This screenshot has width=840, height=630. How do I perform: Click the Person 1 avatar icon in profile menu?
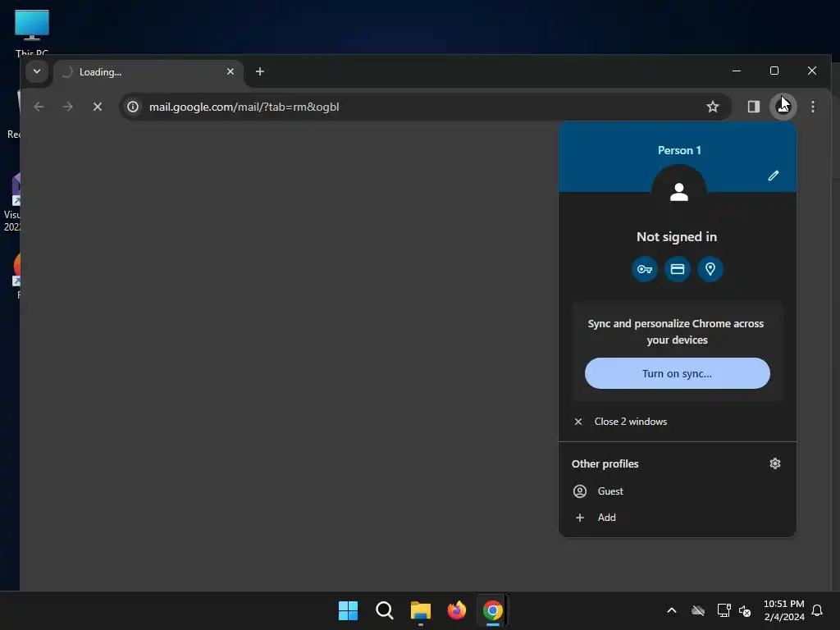(x=678, y=192)
